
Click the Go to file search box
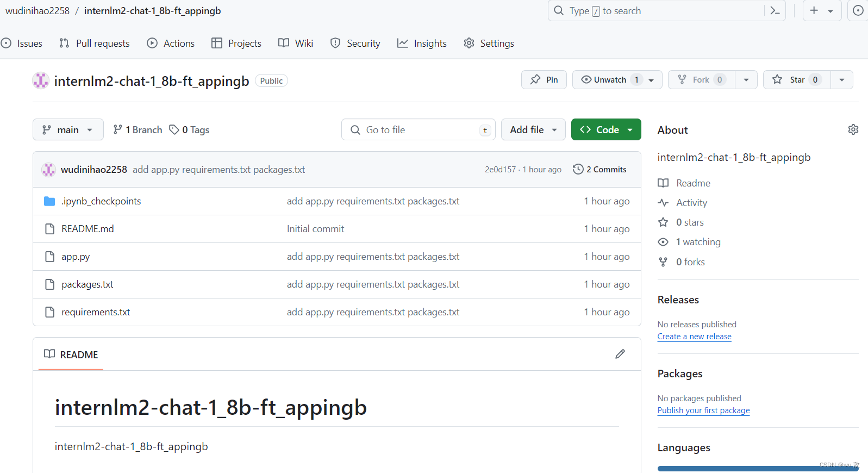[x=419, y=129]
